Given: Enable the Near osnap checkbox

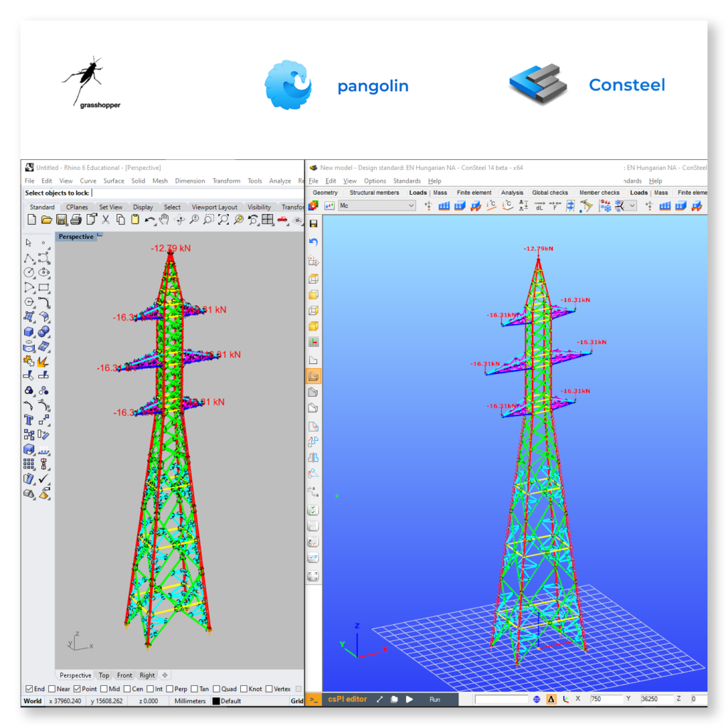Looking at the screenshot, I should (52, 689).
